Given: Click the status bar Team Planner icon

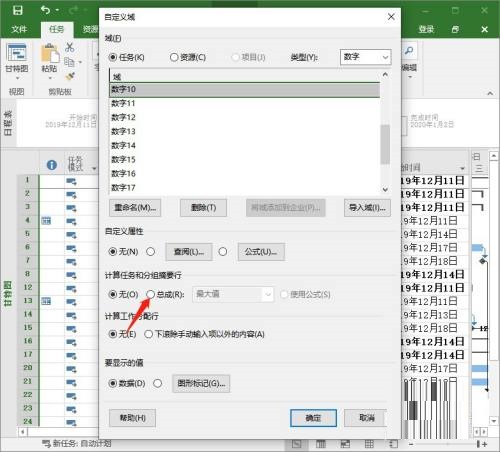Looking at the screenshot, I should [x=345, y=444].
